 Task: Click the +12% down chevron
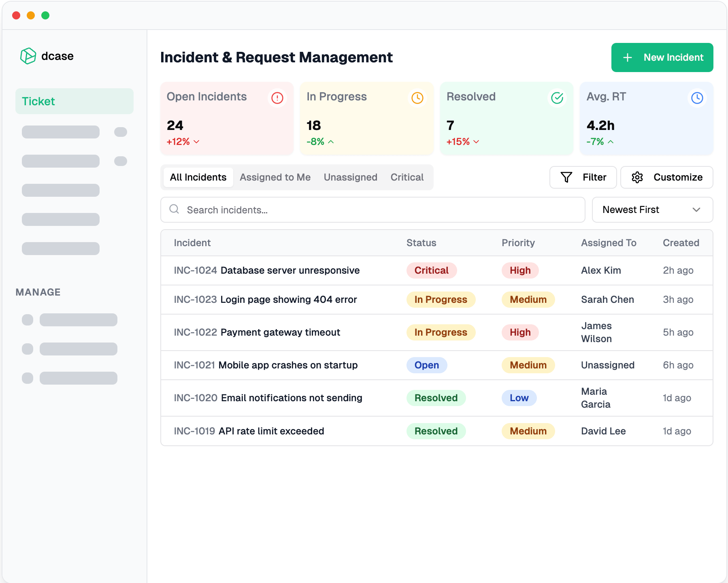click(196, 142)
